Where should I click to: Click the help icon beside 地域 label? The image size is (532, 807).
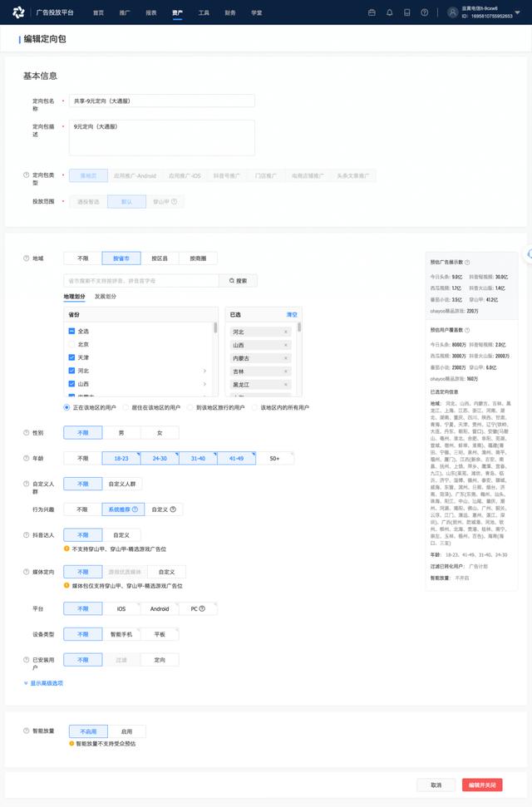tap(26, 258)
